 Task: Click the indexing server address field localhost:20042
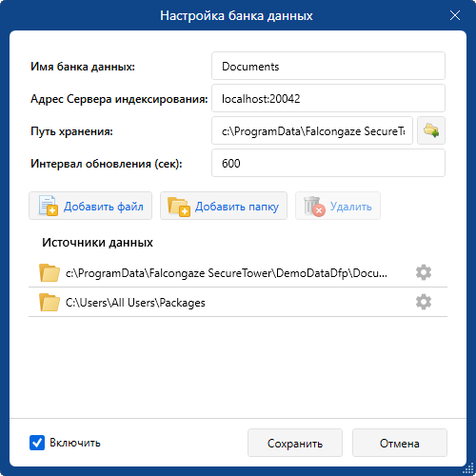[328, 98]
